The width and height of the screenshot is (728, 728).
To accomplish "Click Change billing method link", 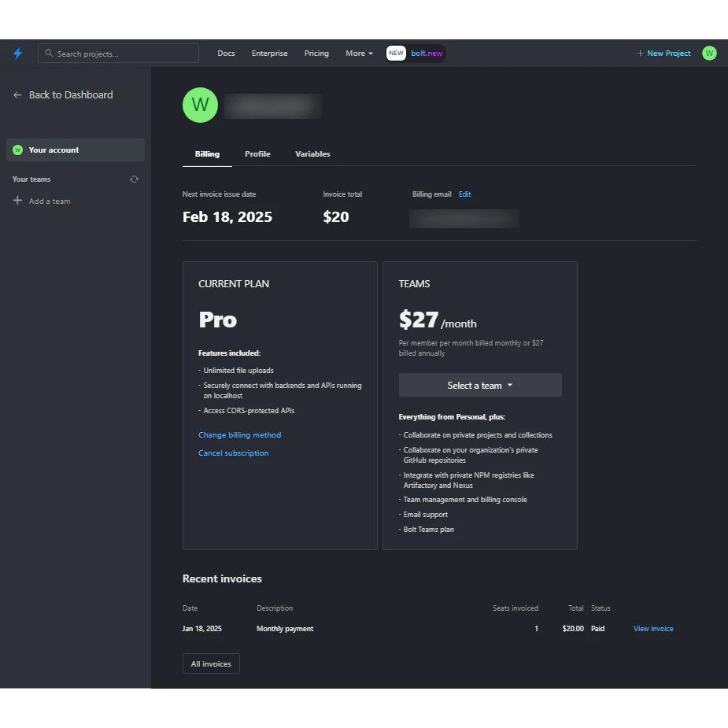I will [239, 435].
